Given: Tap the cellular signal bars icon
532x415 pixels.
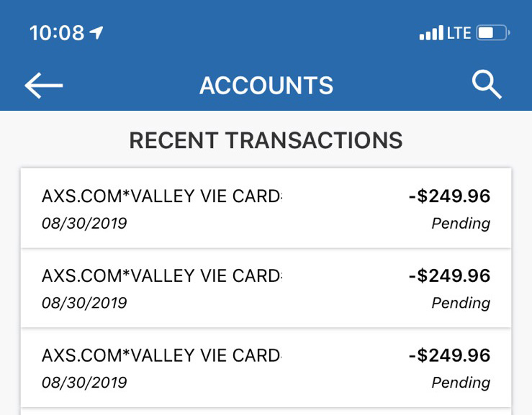Looking at the screenshot, I should (x=430, y=33).
